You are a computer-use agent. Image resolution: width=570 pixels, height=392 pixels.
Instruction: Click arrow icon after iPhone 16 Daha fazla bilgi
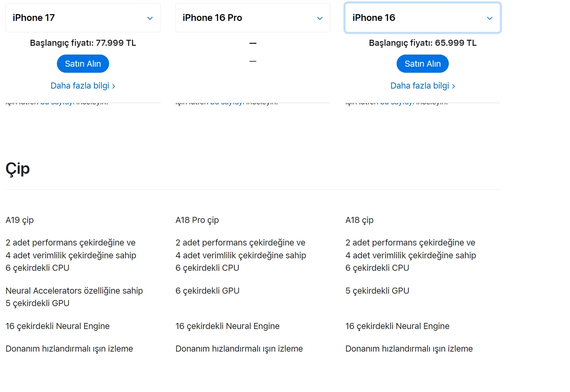pyautogui.click(x=454, y=87)
